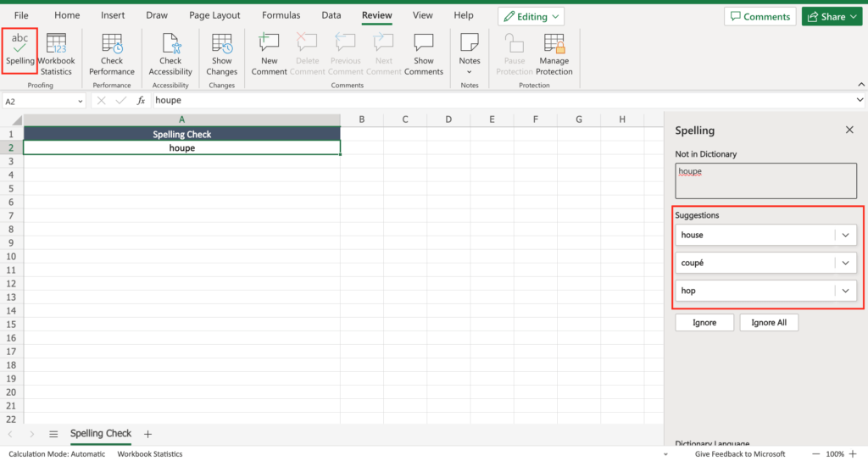Select row 5 header
The width and height of the screenshot is (868, 461).
11,188
